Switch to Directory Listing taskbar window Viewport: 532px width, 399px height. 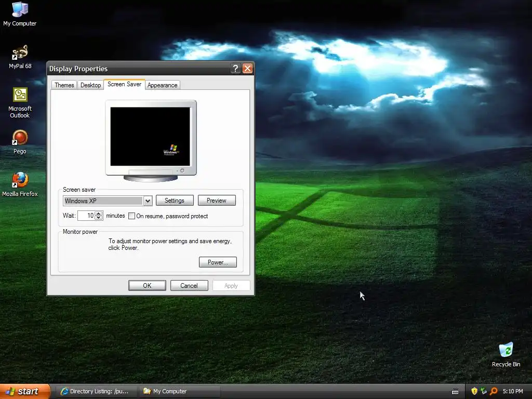(96, 391)
